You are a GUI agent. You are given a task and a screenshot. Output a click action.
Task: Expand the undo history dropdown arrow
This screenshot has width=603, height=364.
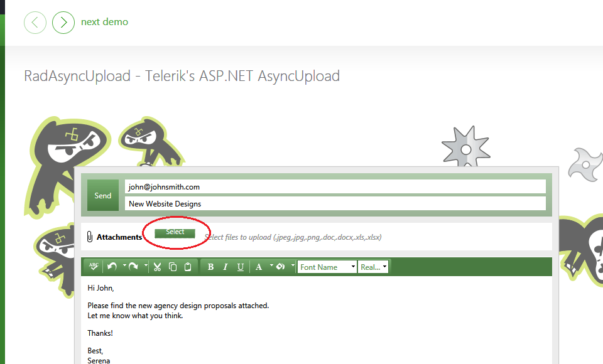124,265
